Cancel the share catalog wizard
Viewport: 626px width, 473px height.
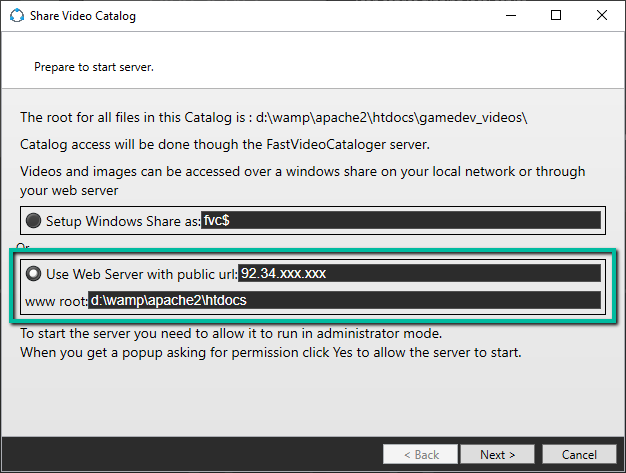(x=579, y=454)
